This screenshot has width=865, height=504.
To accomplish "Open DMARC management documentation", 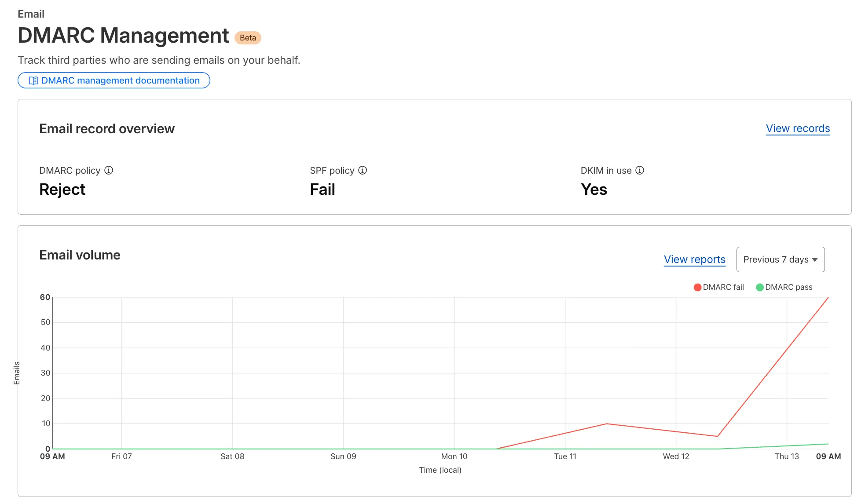I will coord(114,80).
